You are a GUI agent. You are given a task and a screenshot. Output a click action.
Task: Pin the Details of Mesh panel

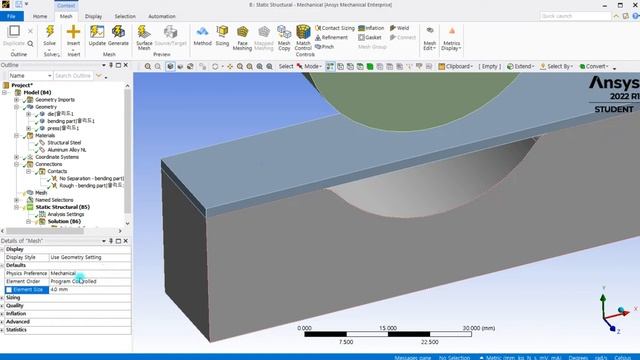[111, 241]
